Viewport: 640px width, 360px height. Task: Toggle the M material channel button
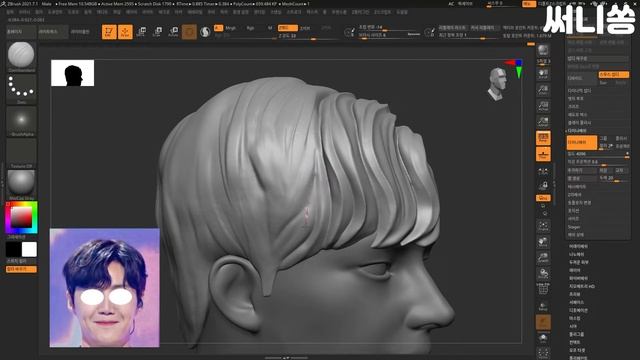pyautogui.click(x=270, y=28)
